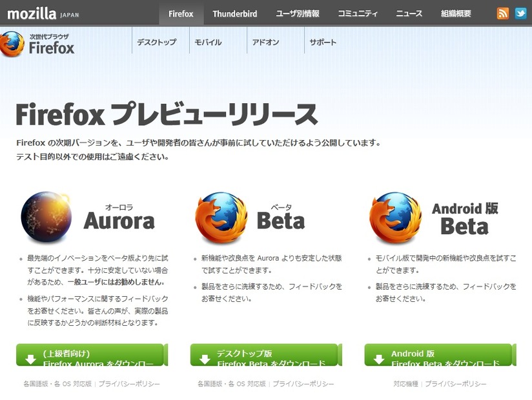Click the Android 版 Beta heading
Image resolution: width=532 pixels, height=400 pixels.
point(465,219)
